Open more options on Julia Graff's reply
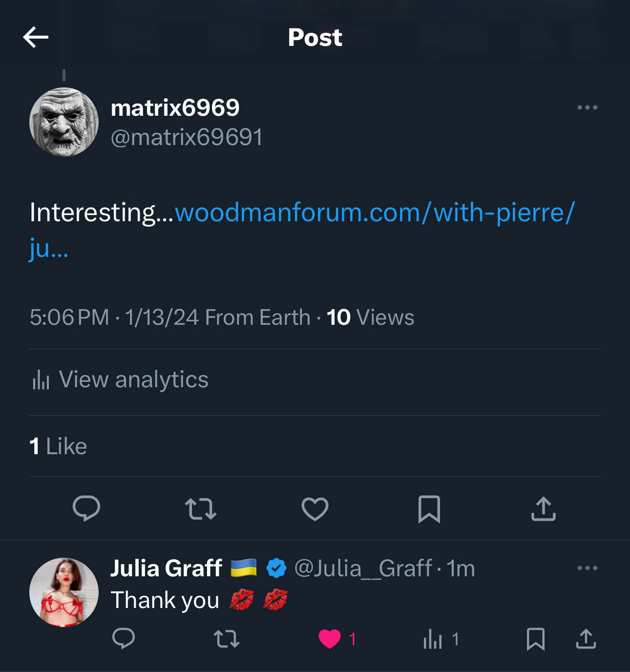The width and height of the screenshot is (630, 672). pyautogui.click(x=587, y=568)
